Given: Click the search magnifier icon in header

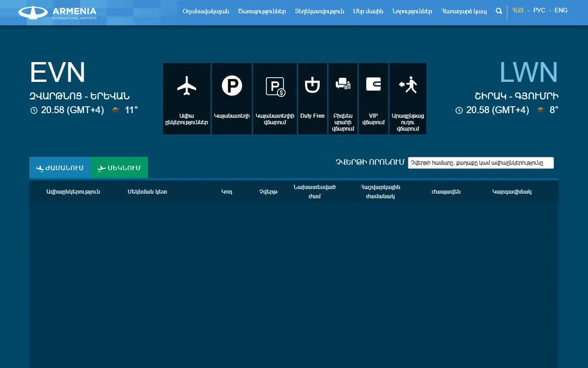Looking at the screenshot, I should [499, 11].
